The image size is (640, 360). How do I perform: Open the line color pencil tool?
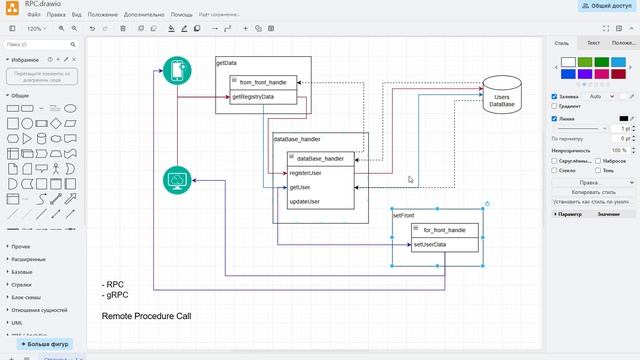click(x=184, y=29)
